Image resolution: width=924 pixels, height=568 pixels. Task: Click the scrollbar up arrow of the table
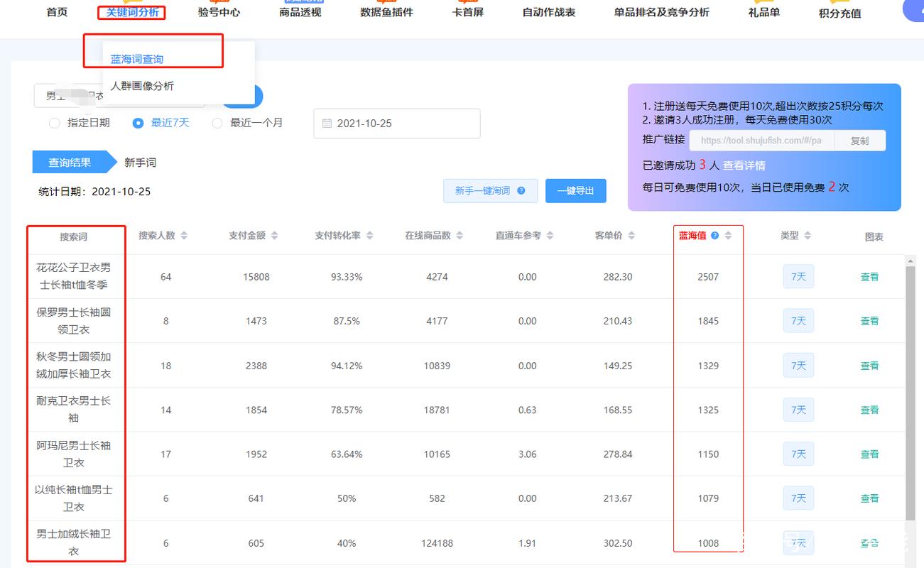click(910, 262)
